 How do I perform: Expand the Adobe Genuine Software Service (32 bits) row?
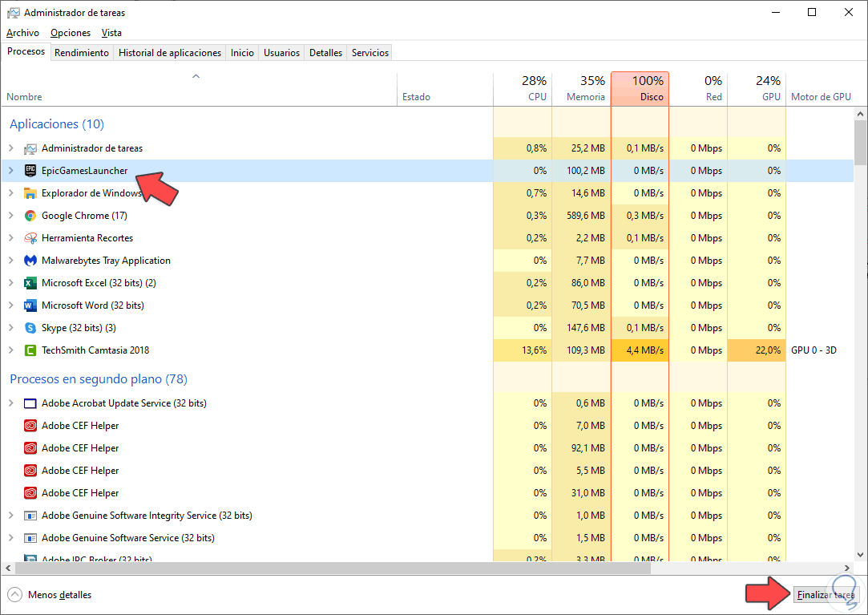[11, 537]
